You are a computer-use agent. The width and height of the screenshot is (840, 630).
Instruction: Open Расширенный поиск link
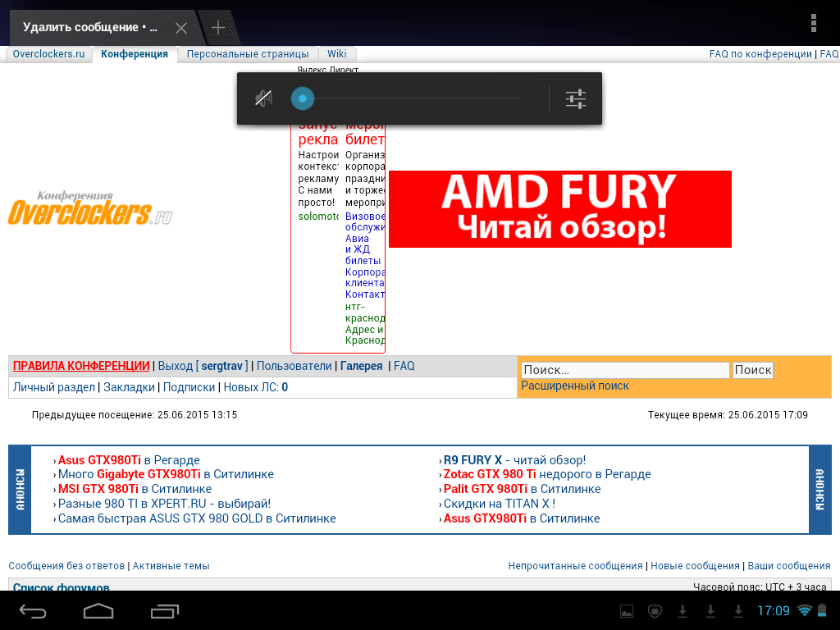pyautogui.click(x=575, y=386)
